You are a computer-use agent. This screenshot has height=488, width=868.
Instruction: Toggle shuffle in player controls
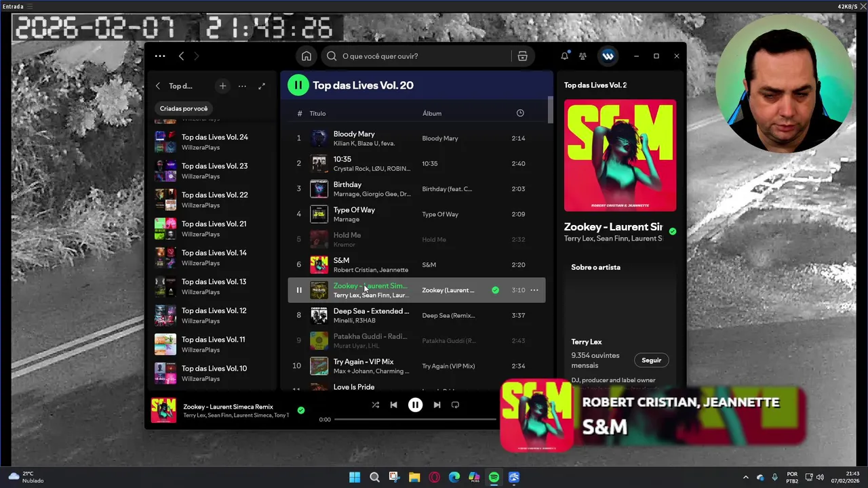tap(375, 405)
